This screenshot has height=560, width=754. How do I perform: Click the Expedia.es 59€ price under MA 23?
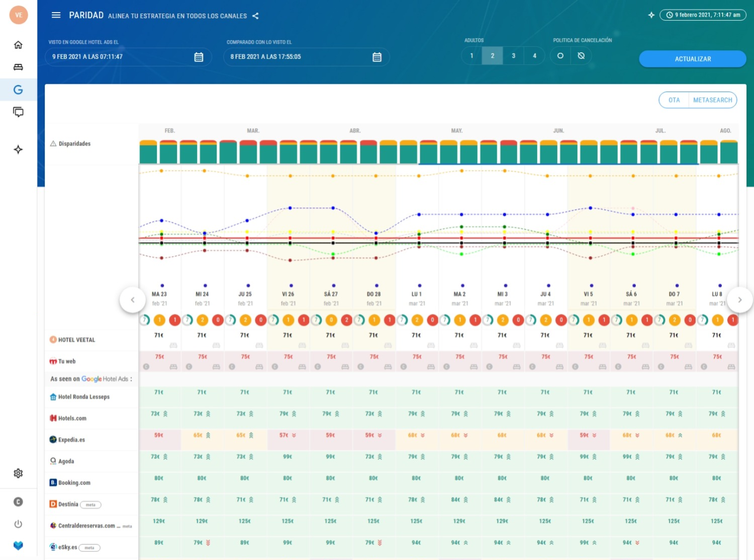(159, 435)
